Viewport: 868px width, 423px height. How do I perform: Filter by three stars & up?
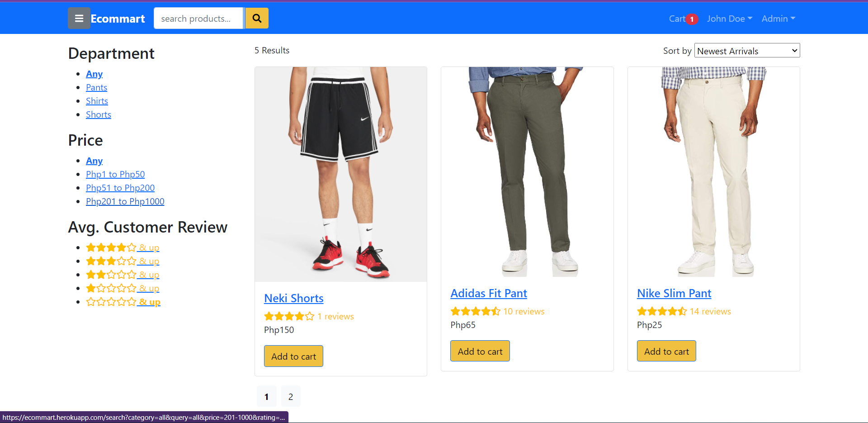123,261
